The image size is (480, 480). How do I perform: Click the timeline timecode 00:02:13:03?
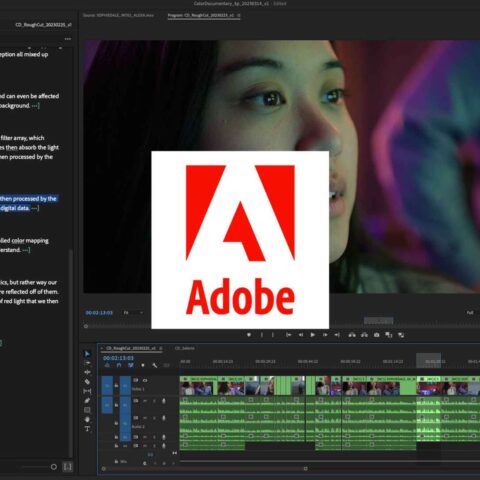pos(118,358)
